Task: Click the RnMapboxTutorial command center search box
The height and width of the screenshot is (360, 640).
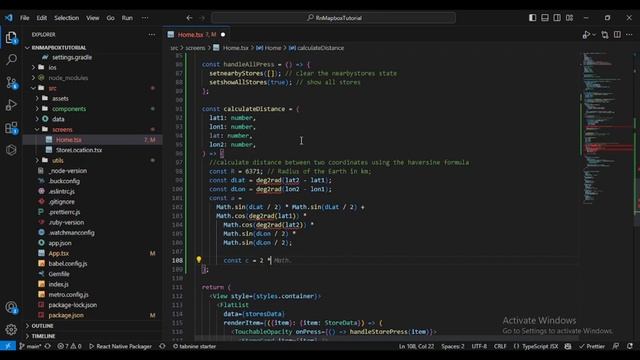Action: (334, 18)
